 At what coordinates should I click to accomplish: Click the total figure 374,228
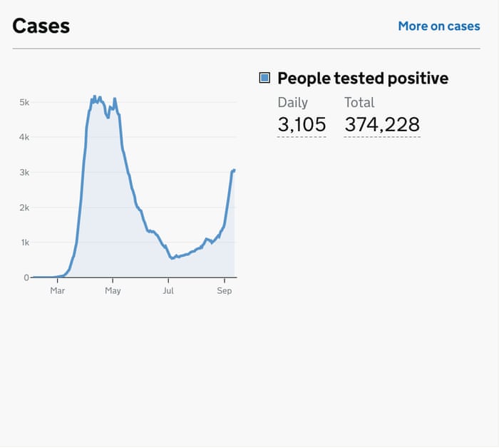click(382, 125)
